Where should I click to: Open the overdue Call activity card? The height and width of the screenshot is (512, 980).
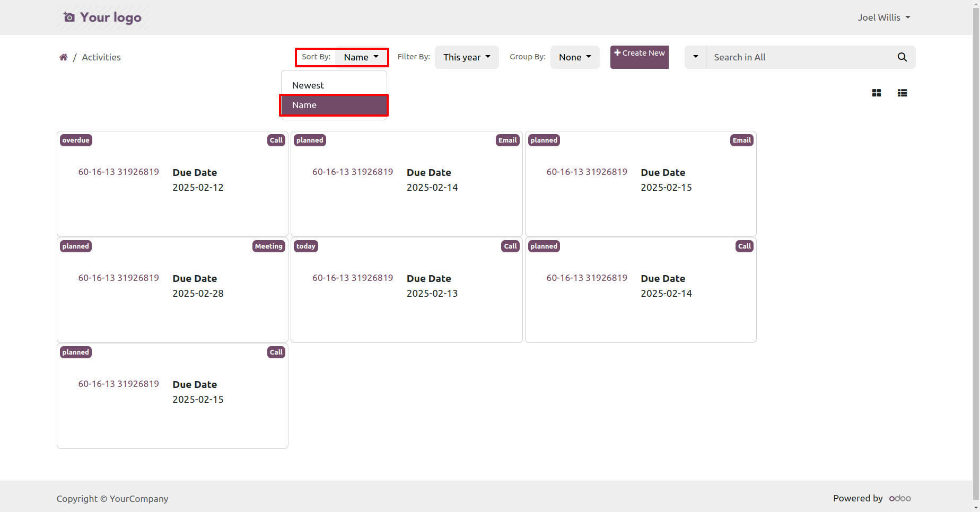click(x=172, y=184)
